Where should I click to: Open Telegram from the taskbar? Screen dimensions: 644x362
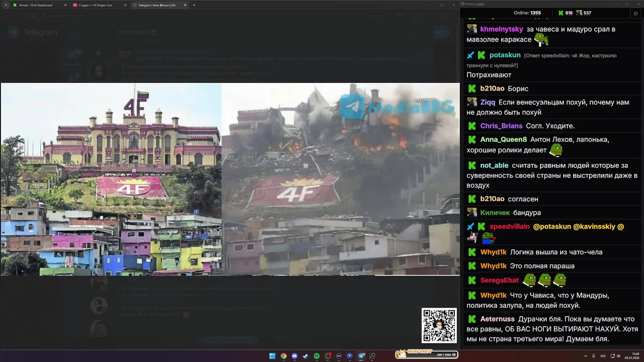coord(361,356)
